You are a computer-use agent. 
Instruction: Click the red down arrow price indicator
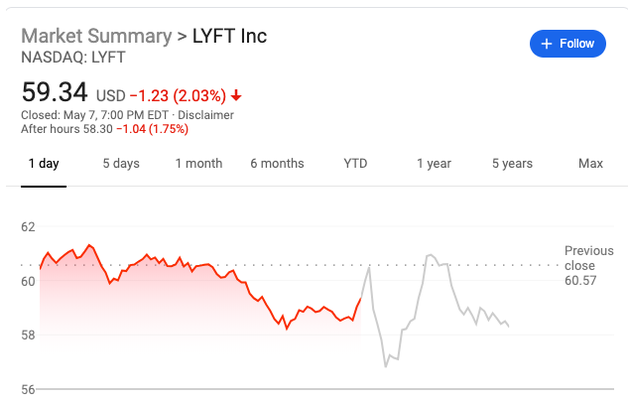pyautogui.click(x=236, y=96)
